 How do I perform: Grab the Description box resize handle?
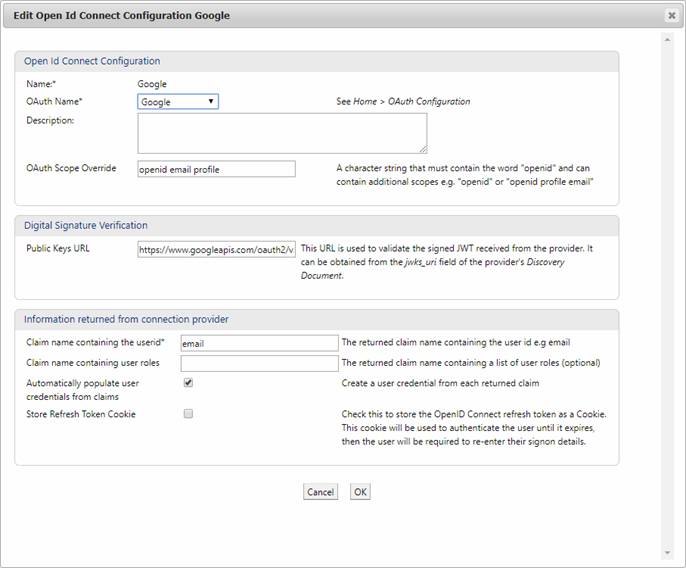pyautogui.click(x=423, y=149)
